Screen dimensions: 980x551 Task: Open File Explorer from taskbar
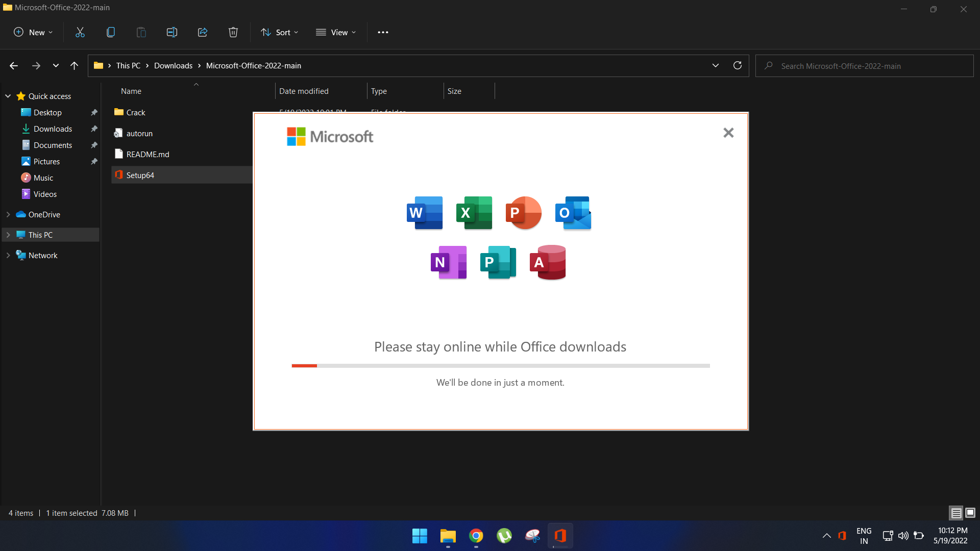click(x=448, y=536)
